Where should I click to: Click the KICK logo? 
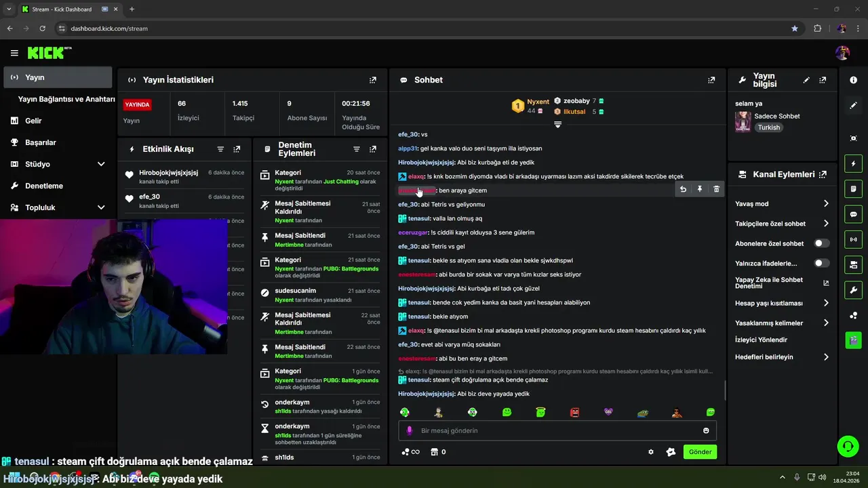tap(49, 53)
